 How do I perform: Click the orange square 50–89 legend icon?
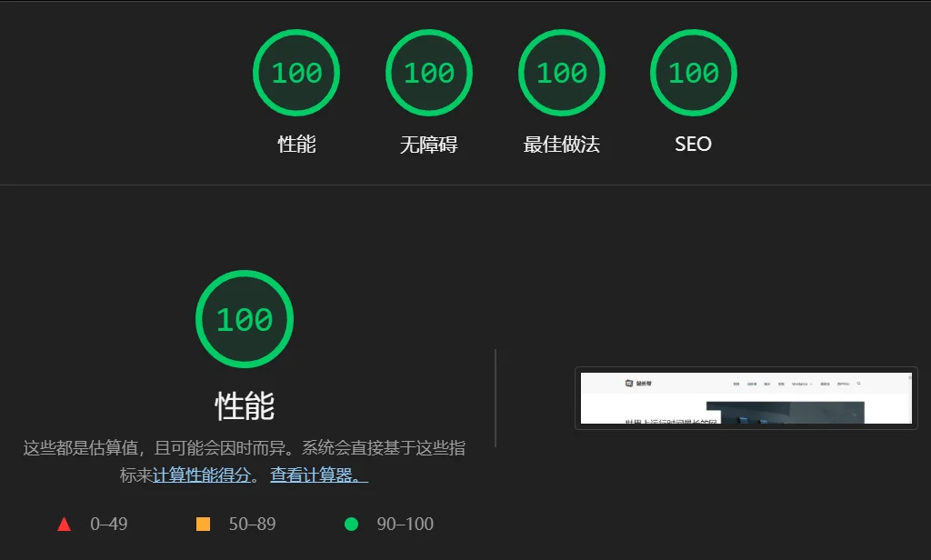point(203,525)
